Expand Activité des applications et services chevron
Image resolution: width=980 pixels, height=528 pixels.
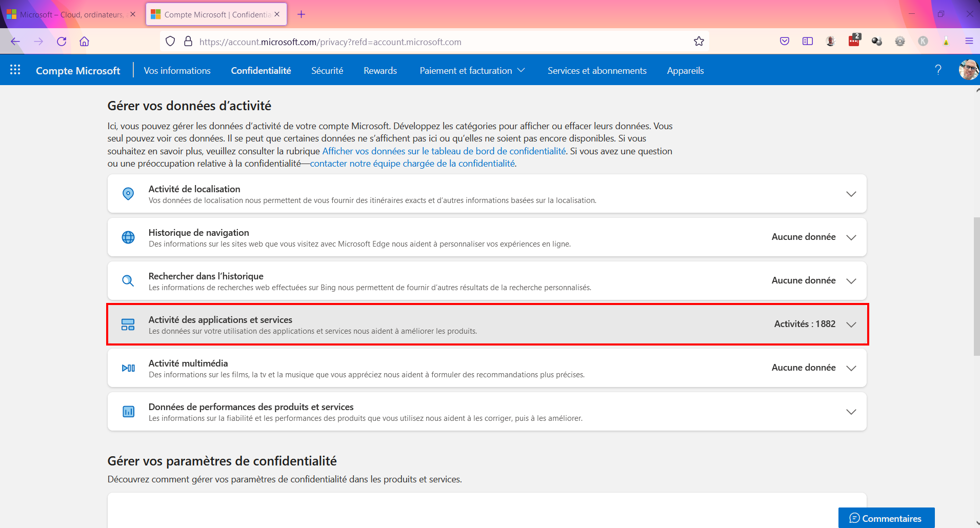coord(851,324)
